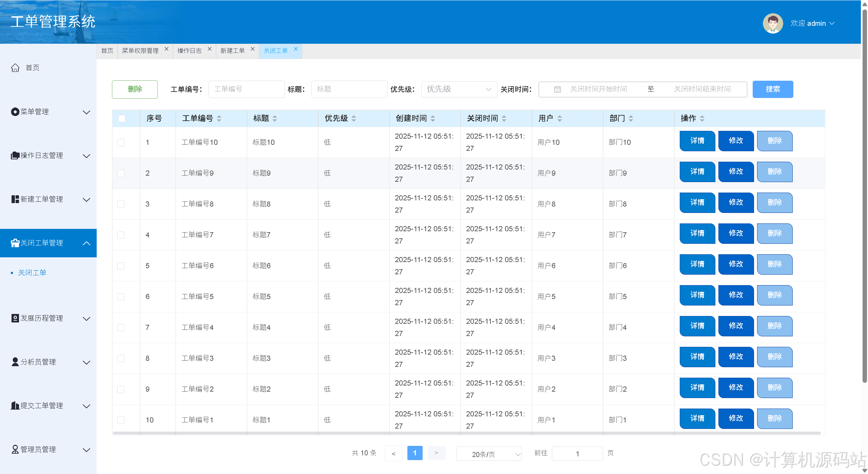Sort by 工单编号 column arrows

[219, 118]
